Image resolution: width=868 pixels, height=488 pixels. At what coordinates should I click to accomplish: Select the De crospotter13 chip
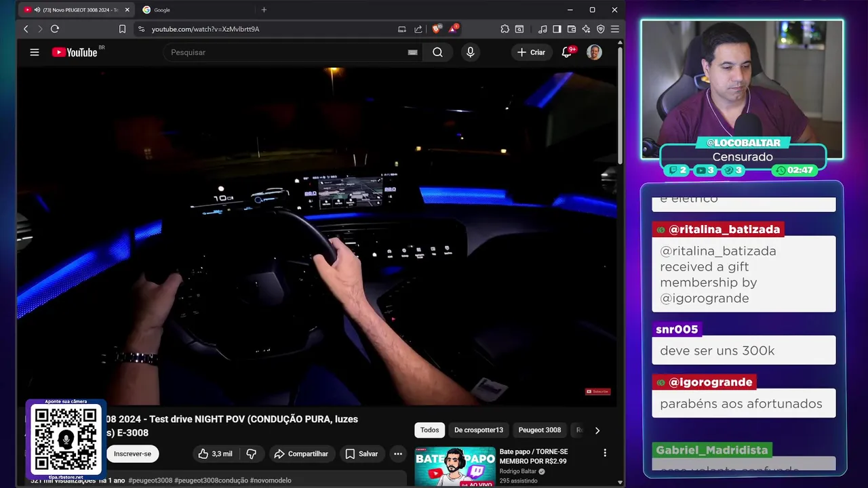click(x=479, y=430)
